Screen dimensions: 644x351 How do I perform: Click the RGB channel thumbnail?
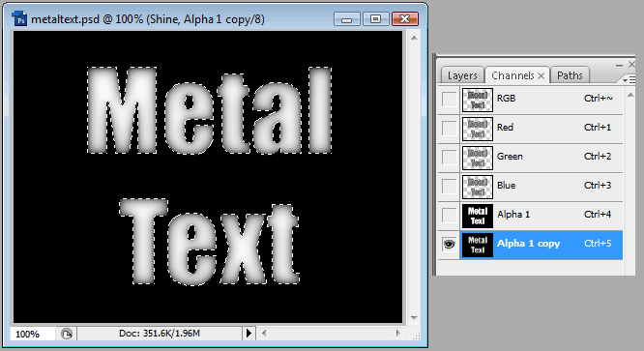tap(478, 100)
